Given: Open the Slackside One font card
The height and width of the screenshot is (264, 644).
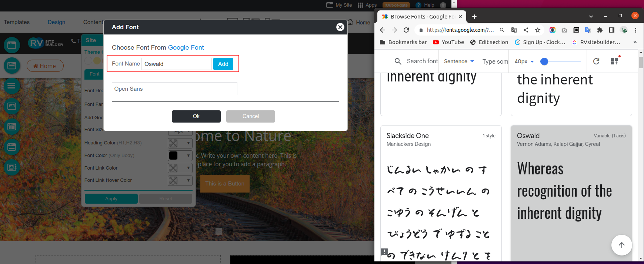Looking at the screenshot, I should tap(441, 193).
